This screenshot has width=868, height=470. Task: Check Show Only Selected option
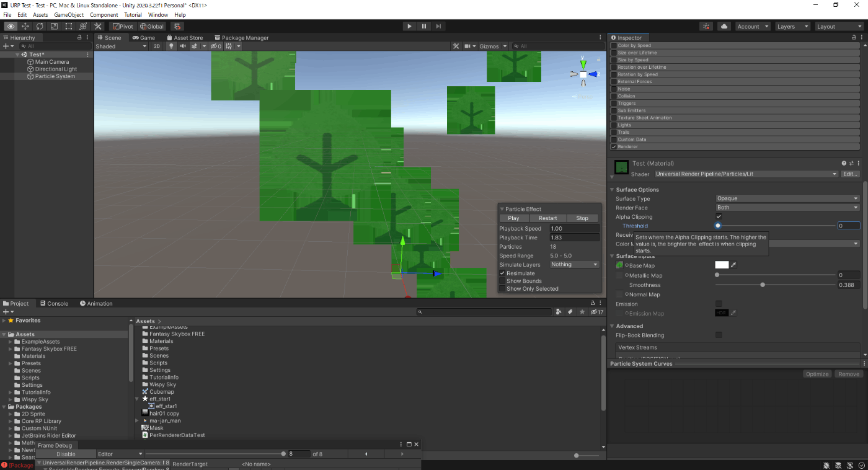coord(503,289)
